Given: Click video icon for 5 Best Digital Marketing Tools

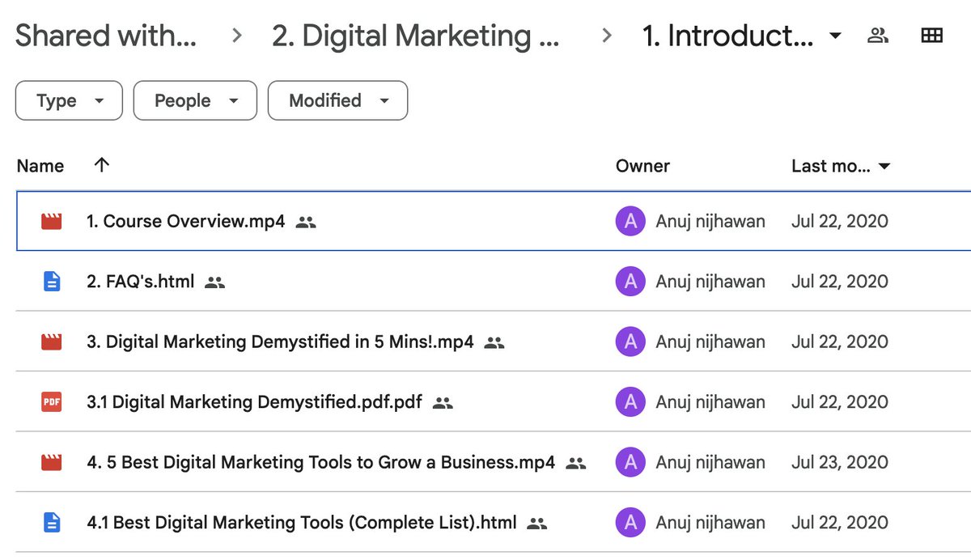Looking at the screenshot, I should [52, 462].
